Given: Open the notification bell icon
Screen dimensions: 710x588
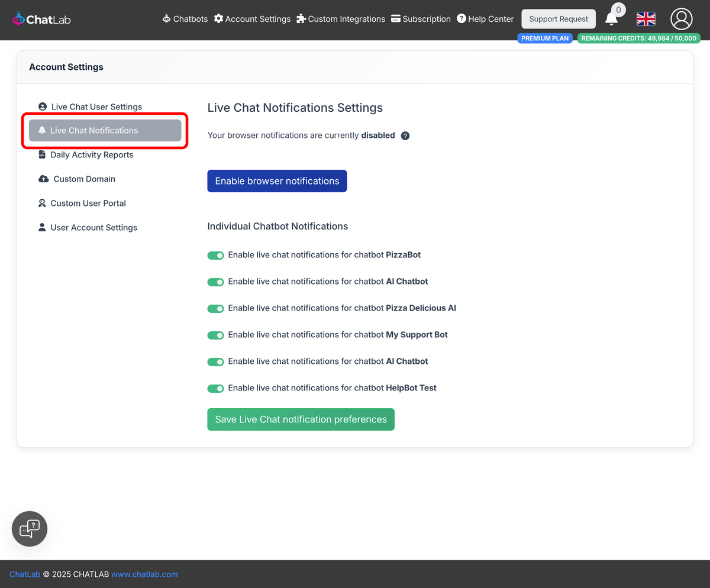Looking at the screenshot, I should [x=612, y=19].
